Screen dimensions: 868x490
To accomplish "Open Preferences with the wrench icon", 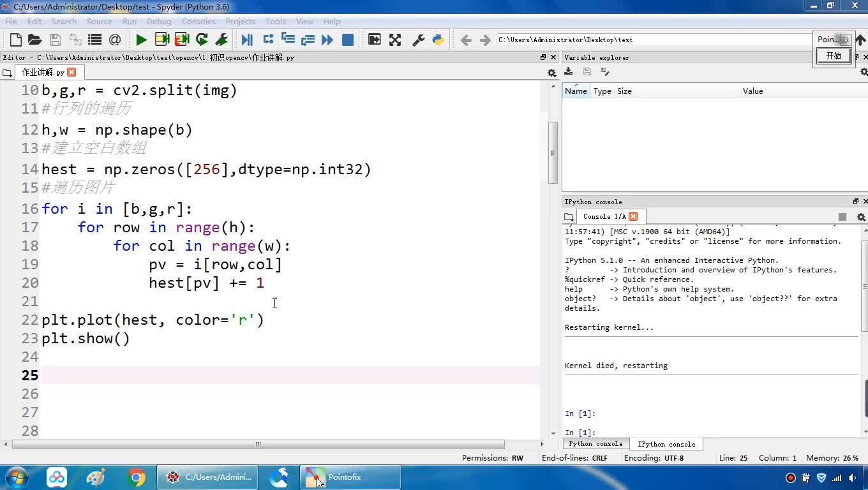I will (419, 40).
